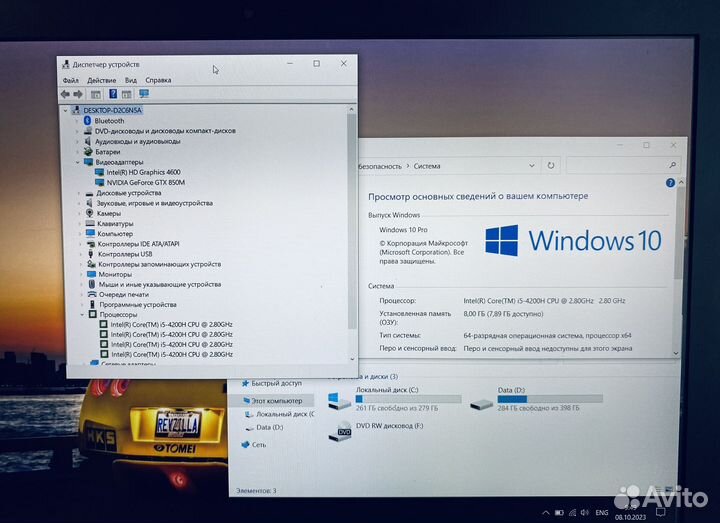The height and width of the screenshot is (523, 720).
Task: Expand Мыши и иные указывающие устройства
Action: pyautogui.click(x=81, y=285)
